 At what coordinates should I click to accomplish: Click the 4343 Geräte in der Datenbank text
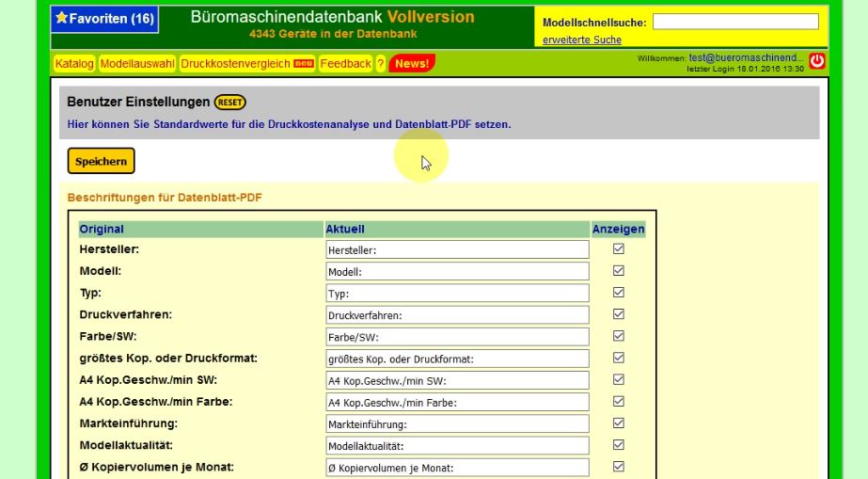point(333,34)
